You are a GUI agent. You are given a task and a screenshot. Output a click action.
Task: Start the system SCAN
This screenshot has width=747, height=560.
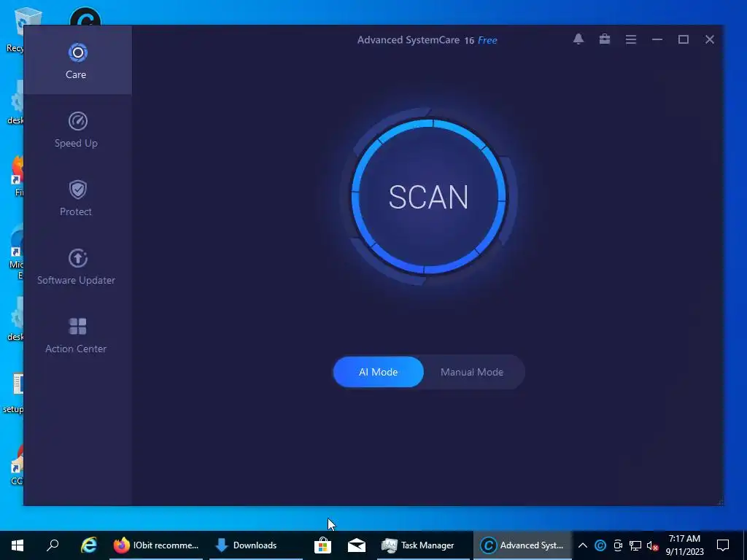point(428,197)
